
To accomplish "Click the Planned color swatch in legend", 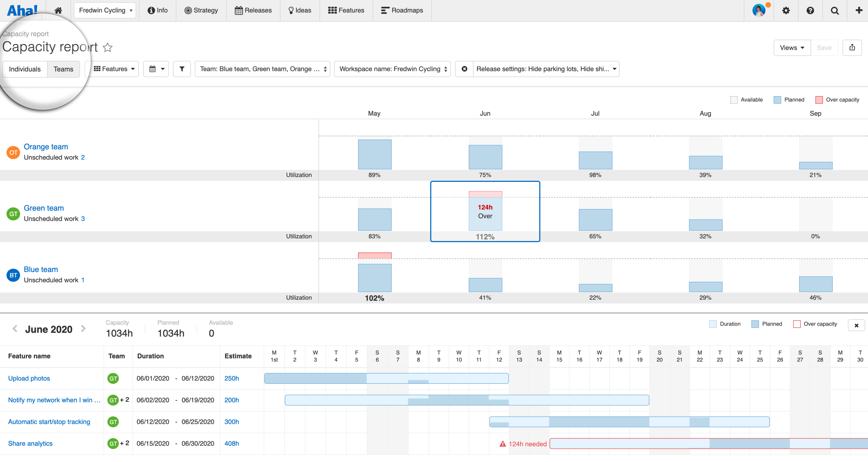I will click(777, 99).
